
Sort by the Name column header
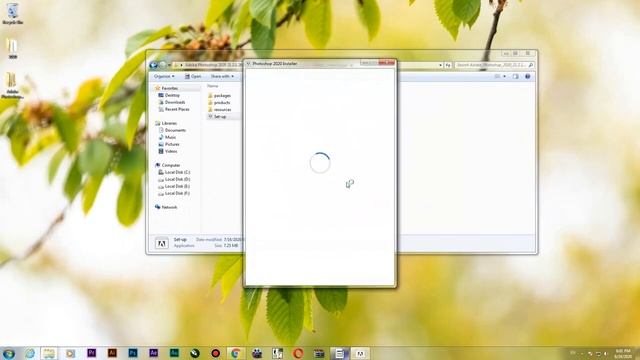(x=213, y=86)
